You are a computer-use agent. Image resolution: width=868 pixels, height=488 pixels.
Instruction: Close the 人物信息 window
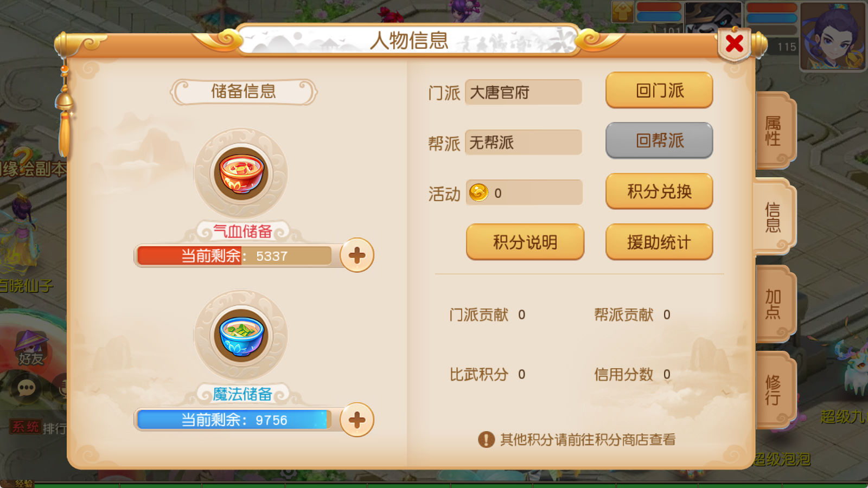(x=735, y=43)
